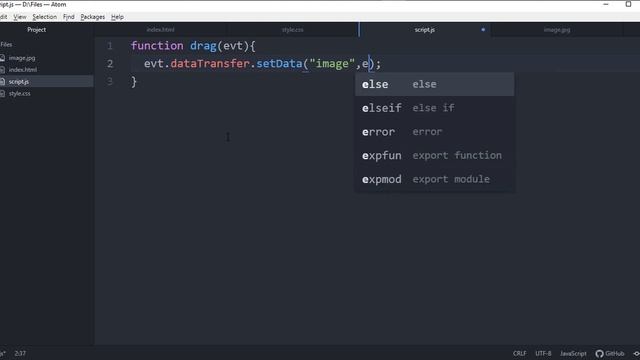Click the drag function name

[x=203, y=46]
